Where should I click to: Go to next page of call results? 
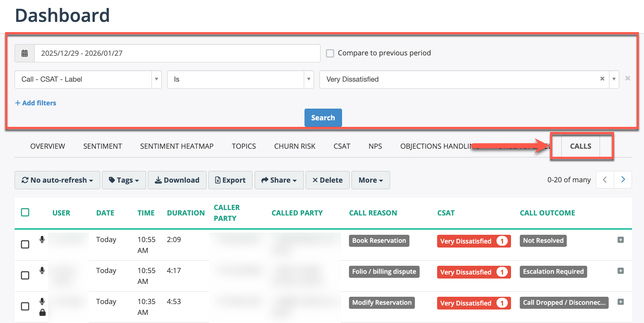point(623,180)
